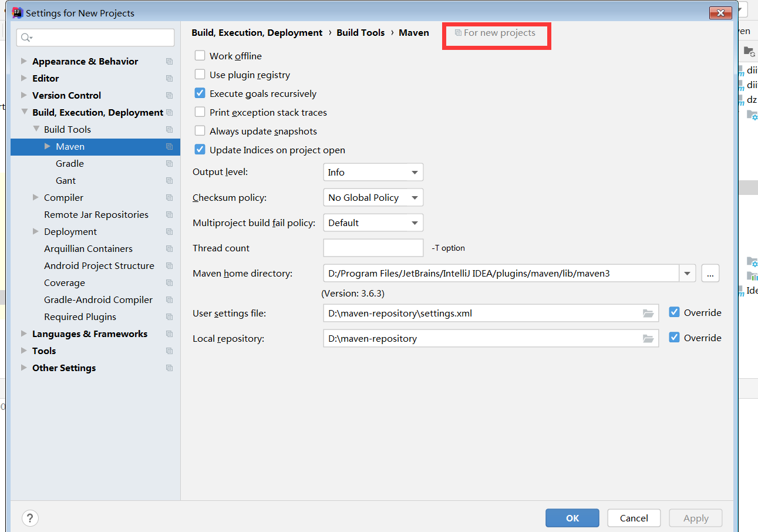The width and height of the screenshot is (758, 532).
Task: Collapse Build, Execution, Deployment node
Action: pos(24,112)
